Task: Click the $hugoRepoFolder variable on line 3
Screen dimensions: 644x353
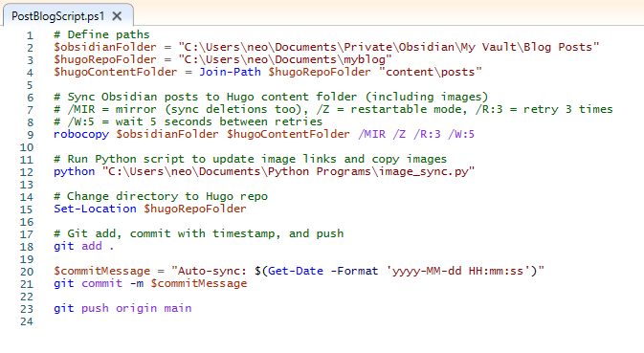Action: (105, 59)
